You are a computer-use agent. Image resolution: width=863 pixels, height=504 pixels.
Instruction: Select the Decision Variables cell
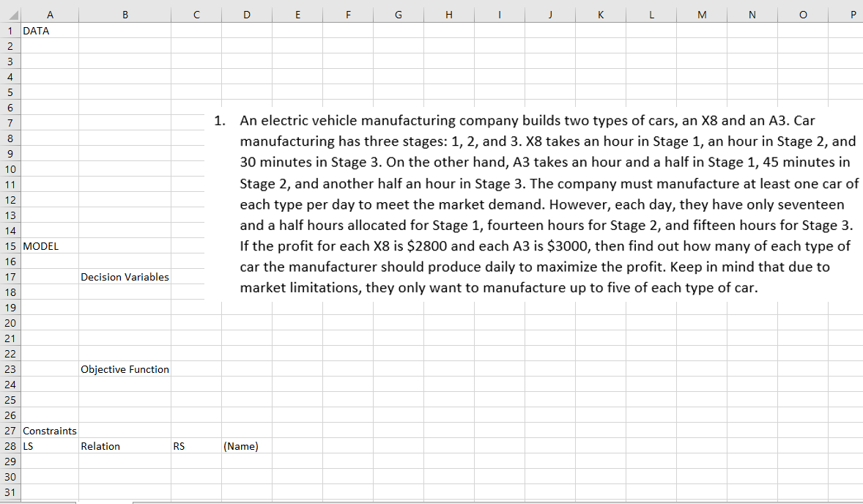click(x=125, y=277)
